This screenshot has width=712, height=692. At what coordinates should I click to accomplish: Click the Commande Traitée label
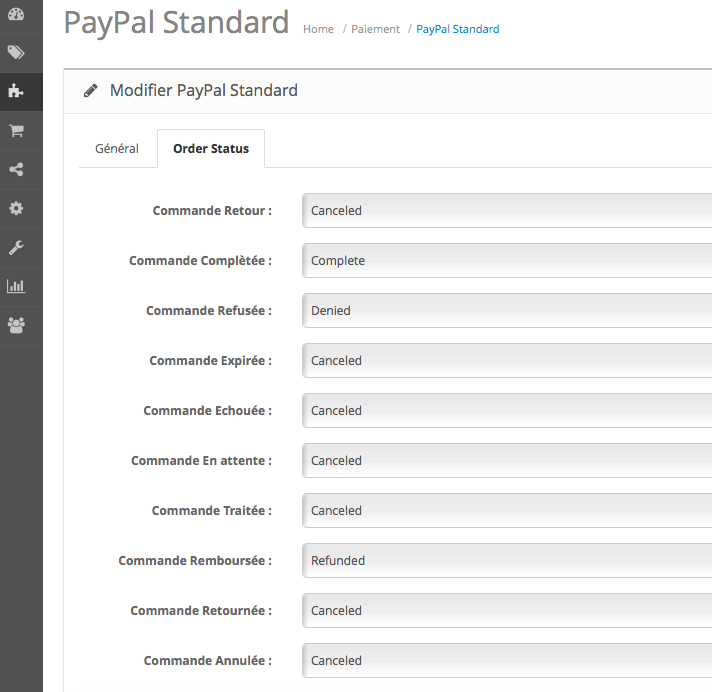[x=212, y=510]
